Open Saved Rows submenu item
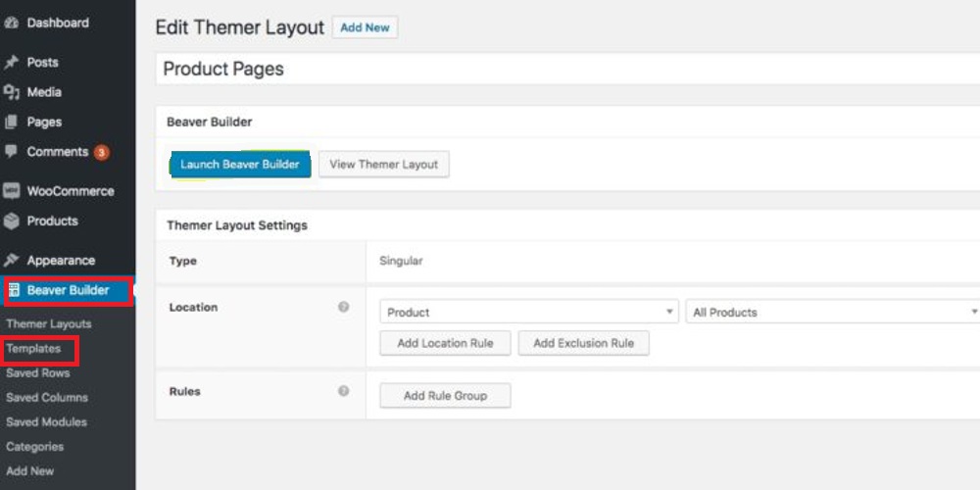This screenshot has height=490, width=980. coord(38,373)
